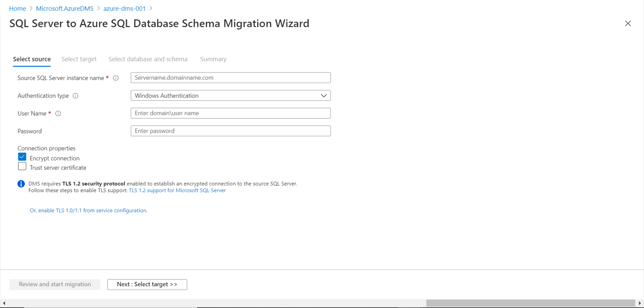Click Next : Select target button
Screen dimensions: 644x308
click(147, 284)
